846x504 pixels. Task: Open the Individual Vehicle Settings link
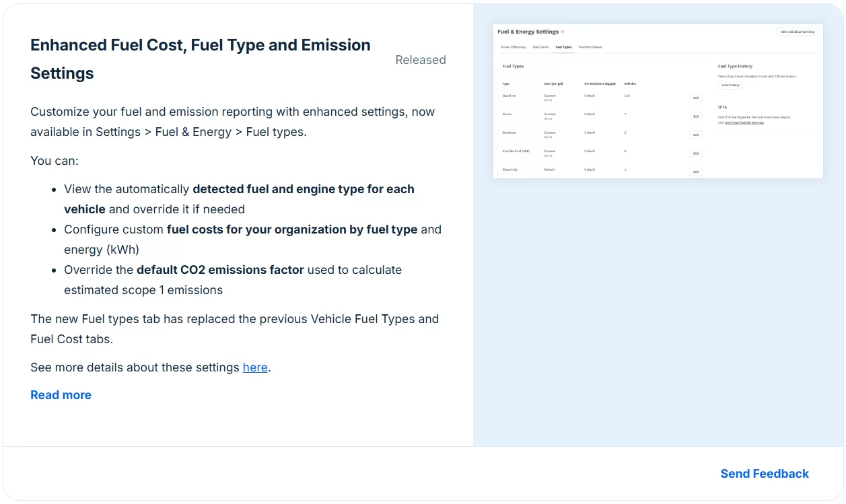[744, 122]
